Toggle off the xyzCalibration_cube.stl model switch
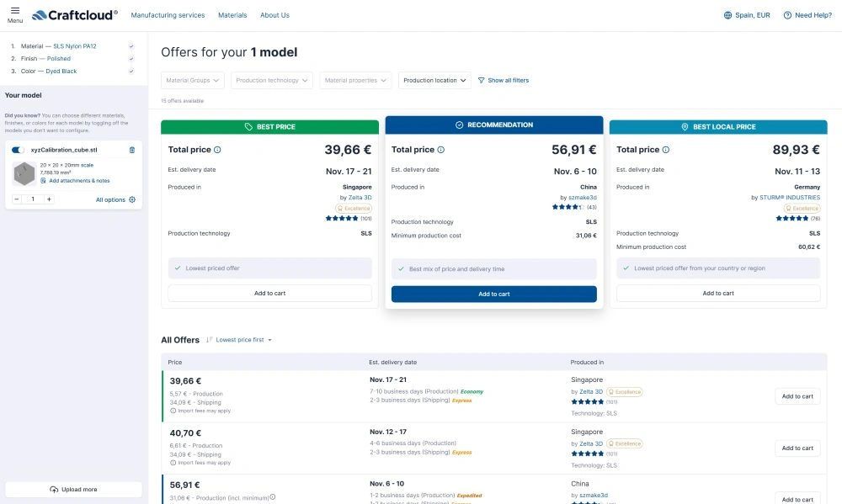The image size is (842, 504). [18, 150]
